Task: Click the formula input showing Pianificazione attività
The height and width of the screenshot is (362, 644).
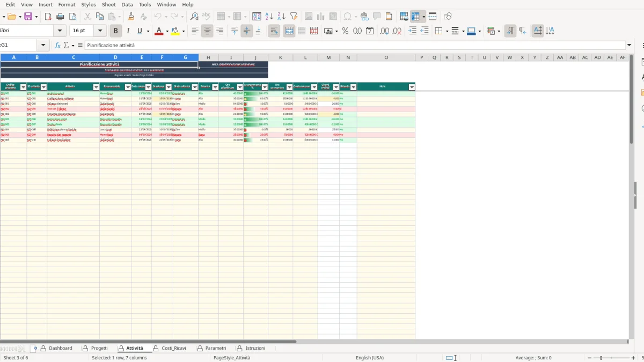Action: pyautogui.click(x=355, y=46)
